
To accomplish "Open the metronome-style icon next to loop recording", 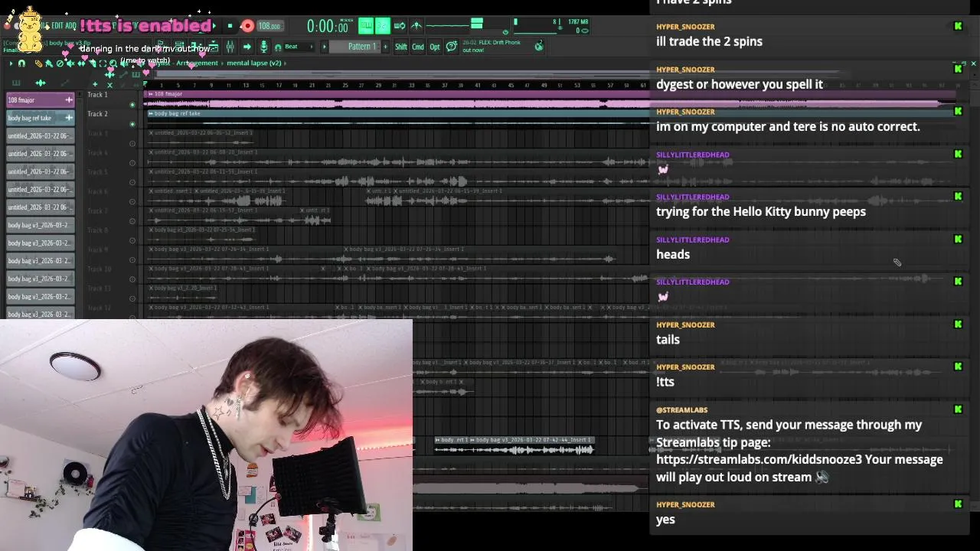I will pos(416,25).
